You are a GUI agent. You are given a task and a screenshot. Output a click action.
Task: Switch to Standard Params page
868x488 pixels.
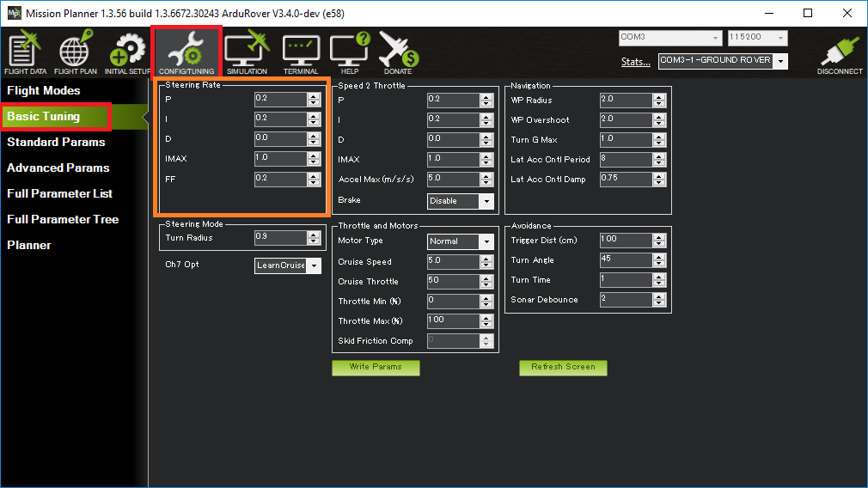pyautogui.click(x=56, y=142)
